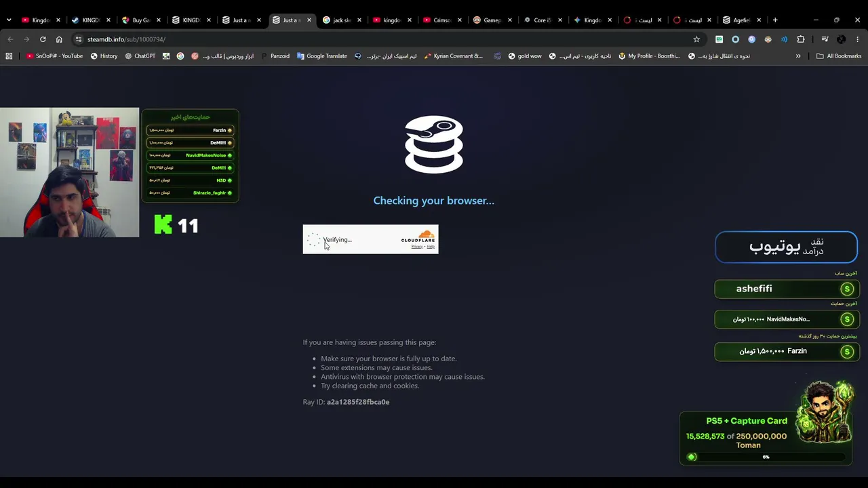Screen dimensions: 868x488
Task: Close the Core i5 tab
Action: pyautogui.click(x=560, y=20)
